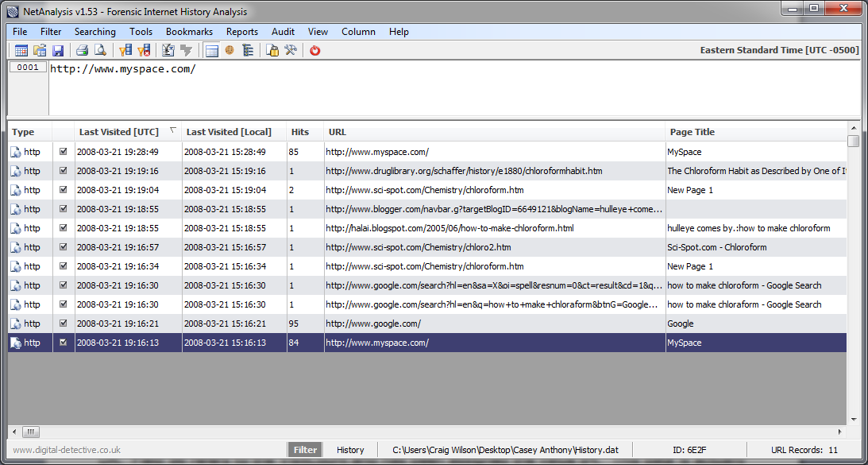The height and width of the screenshot is (465, 868).
Task: Open Print Preview from the toolbar
Action: point(100,51)
